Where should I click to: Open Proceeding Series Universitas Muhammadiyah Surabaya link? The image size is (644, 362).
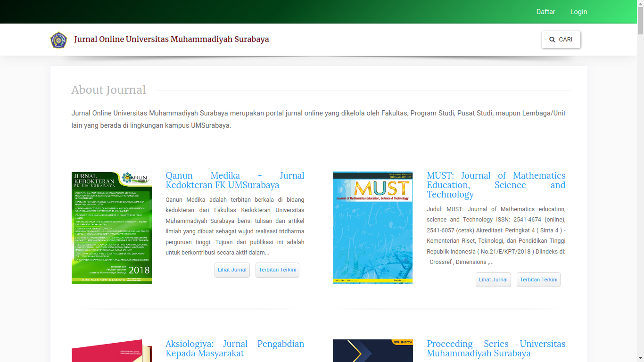coord(496,348)
